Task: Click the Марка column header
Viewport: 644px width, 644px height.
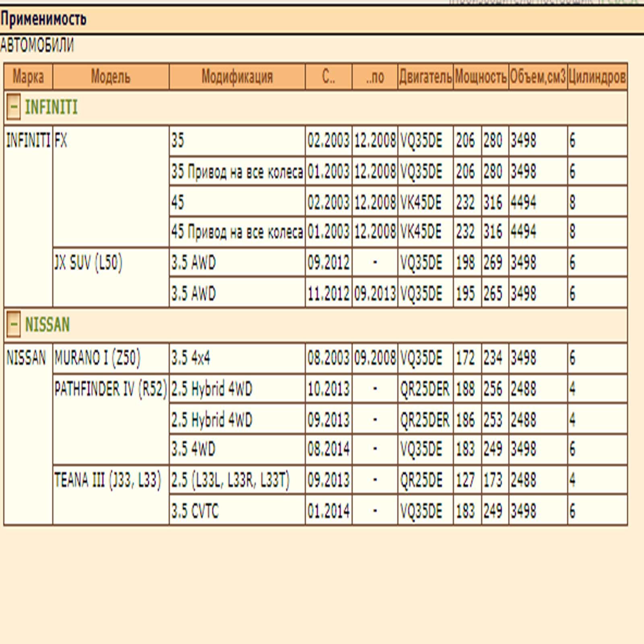Action: tap(28, 76)
